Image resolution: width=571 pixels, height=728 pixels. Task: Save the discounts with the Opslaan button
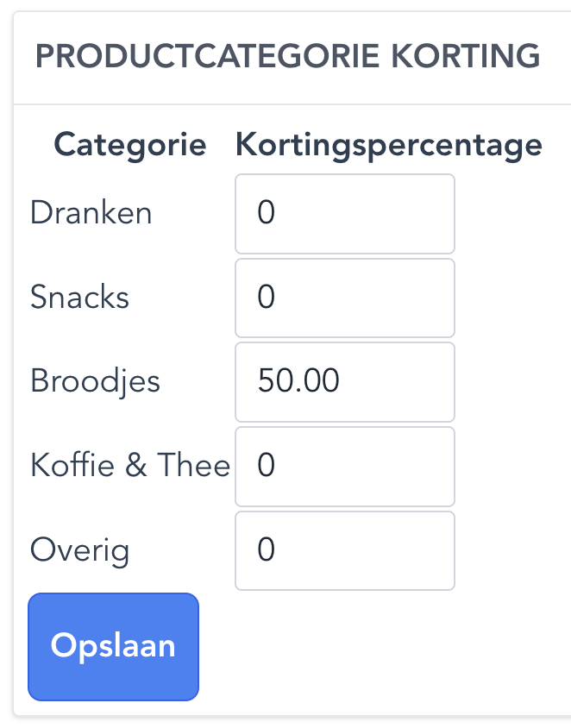[x=113, y=646]
